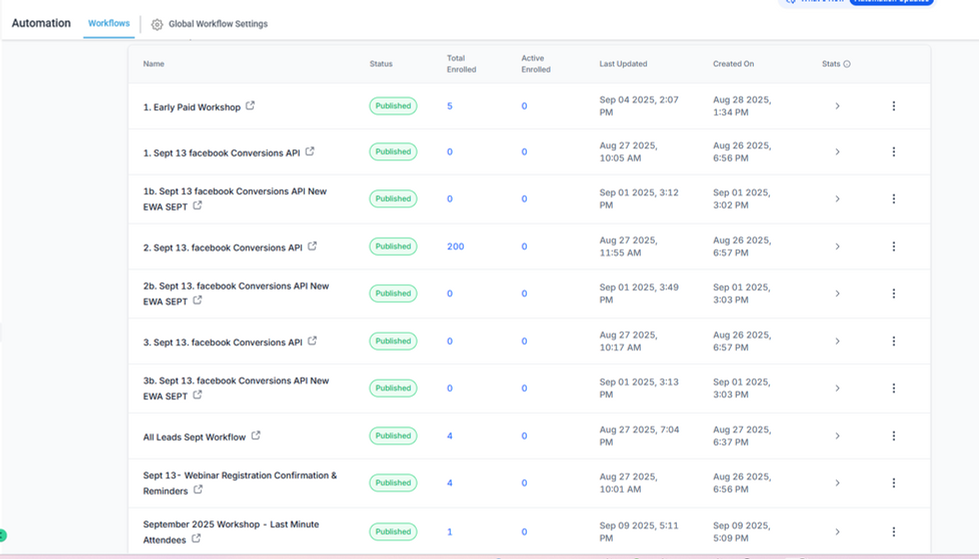Click total enrolled 1 for Last Minute Attendees

tap(450, 532)
